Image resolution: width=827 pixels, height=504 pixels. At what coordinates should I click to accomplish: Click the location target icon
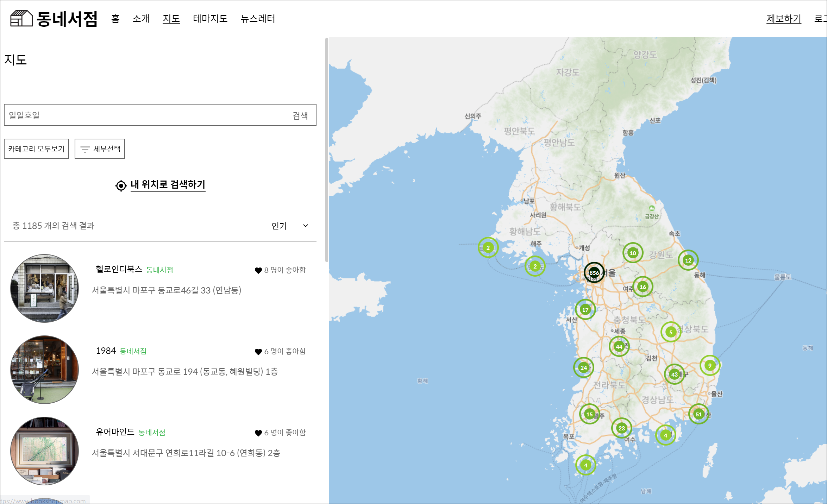click(x=121, y=185)
